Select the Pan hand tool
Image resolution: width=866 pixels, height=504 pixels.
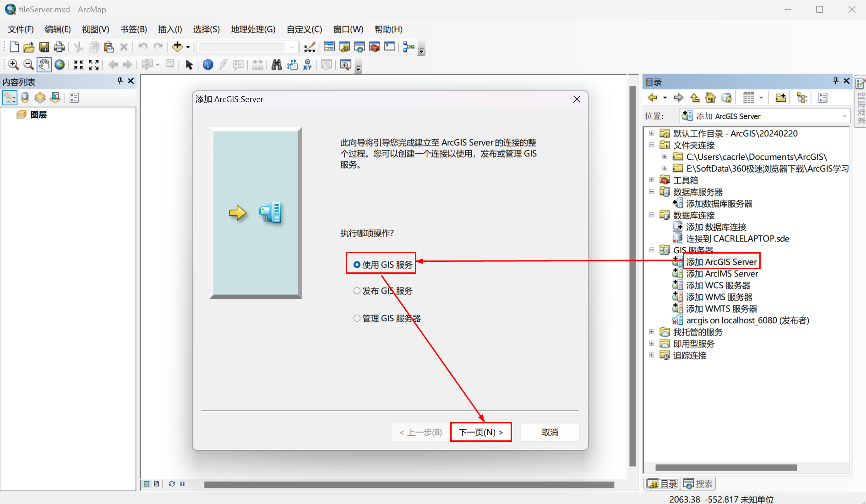pyautogui.click(x=44, y=65)
